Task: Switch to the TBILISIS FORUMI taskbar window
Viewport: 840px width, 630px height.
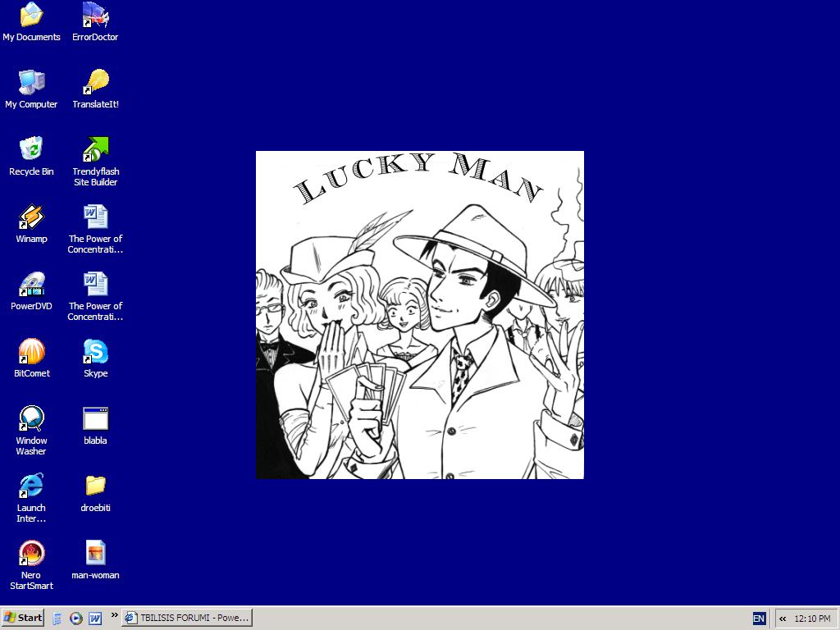Action: (187, 618)
